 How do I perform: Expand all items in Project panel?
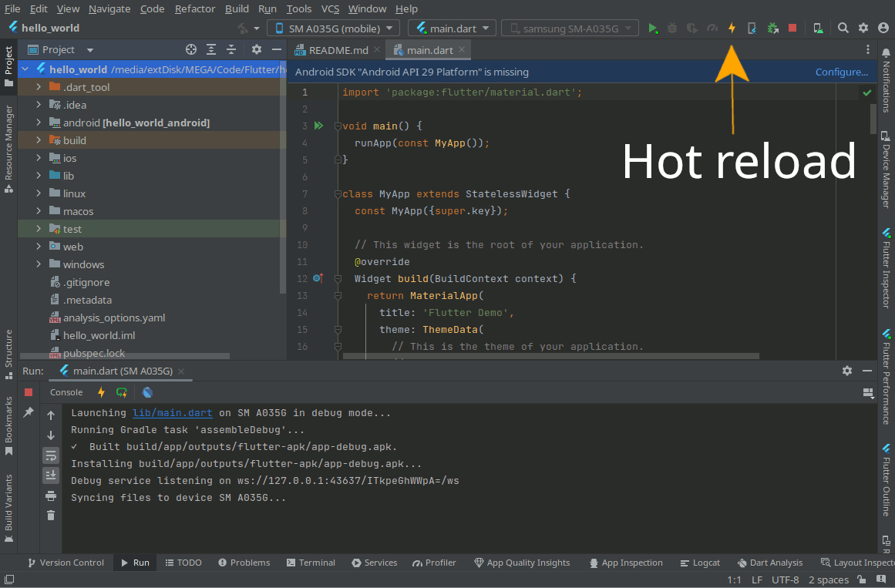(x=211, y=49)
